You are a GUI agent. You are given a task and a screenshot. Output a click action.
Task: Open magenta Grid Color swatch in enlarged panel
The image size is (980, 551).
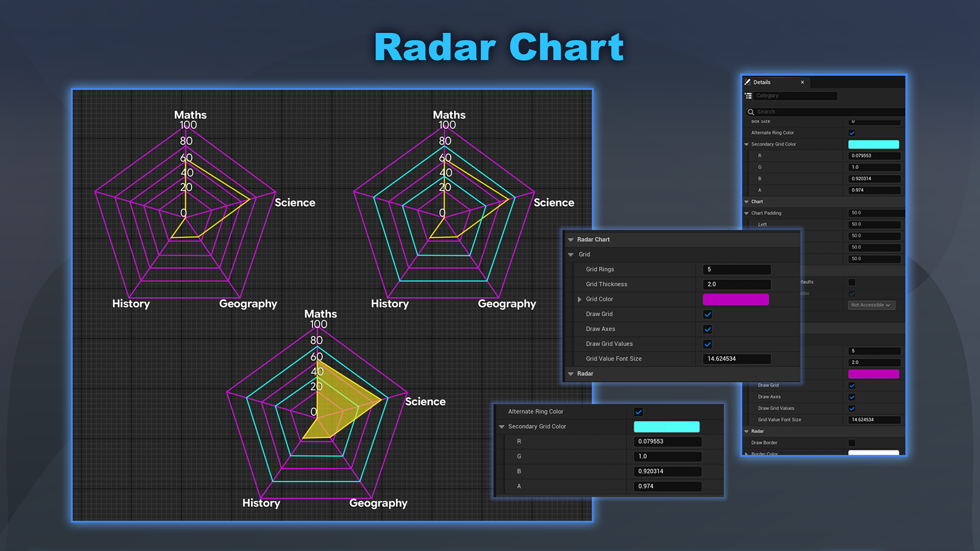click(x=736, y=299)
